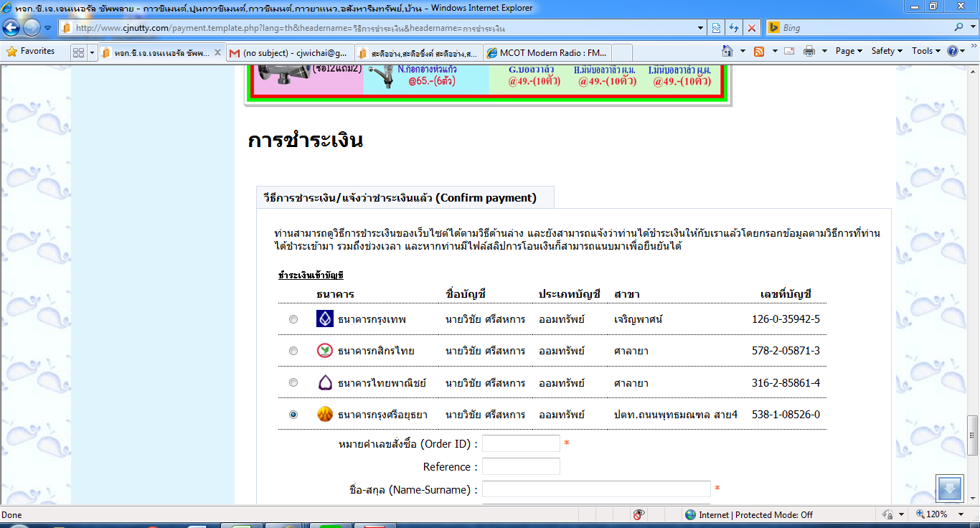Click the Read Mail envelope icon

pos(789,51)
